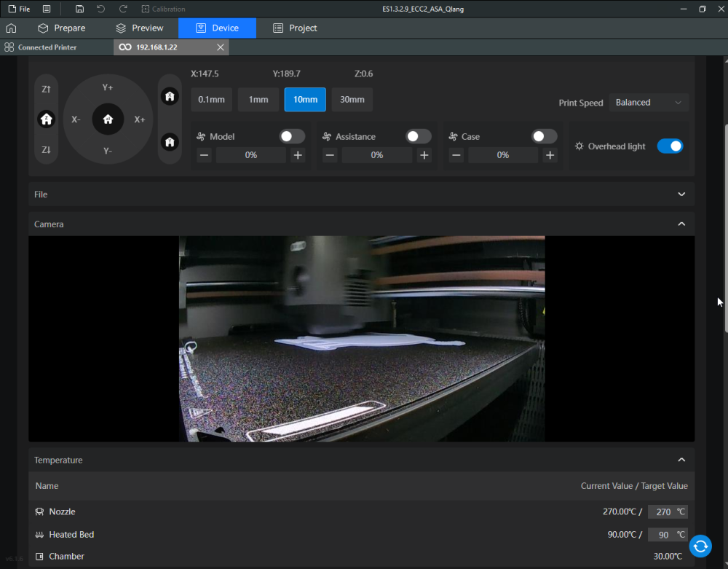Home the Z axis

tap(47, 119)
